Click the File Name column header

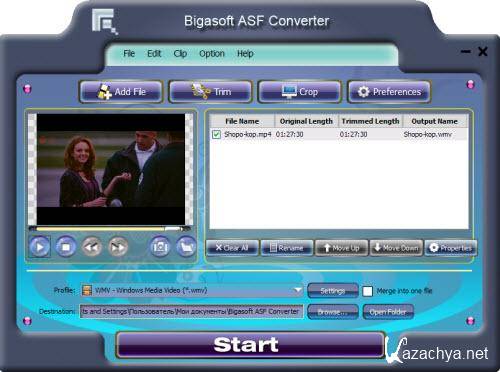242,121
